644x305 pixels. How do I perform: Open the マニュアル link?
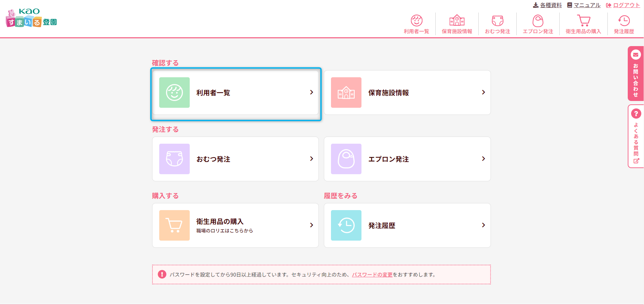pyautogui.click(x=584, y=5)
